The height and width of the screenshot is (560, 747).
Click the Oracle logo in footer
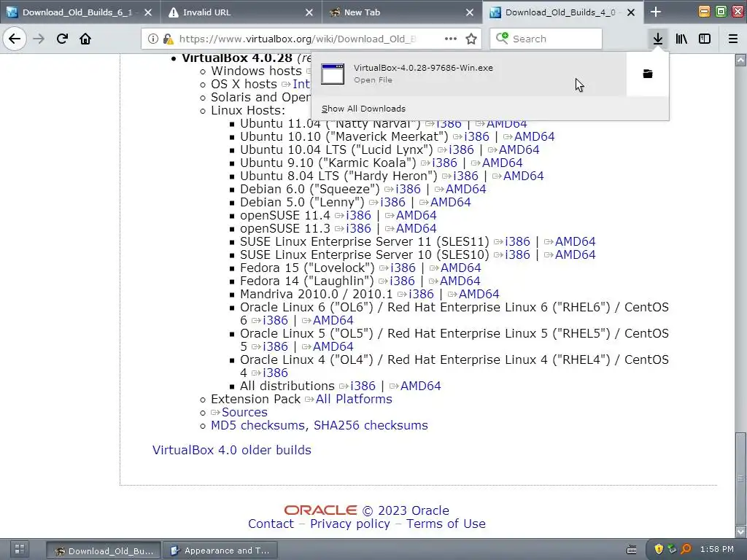(x=321, y=510)
